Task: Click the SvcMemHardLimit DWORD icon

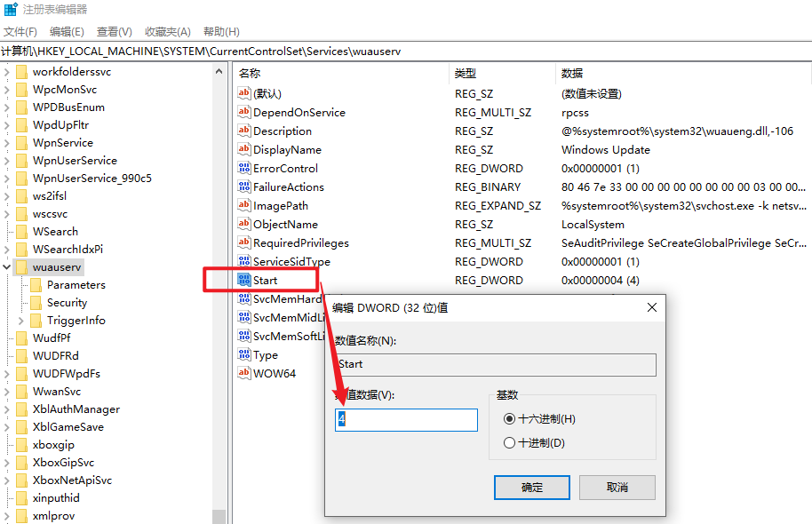Action: point(244,298)
